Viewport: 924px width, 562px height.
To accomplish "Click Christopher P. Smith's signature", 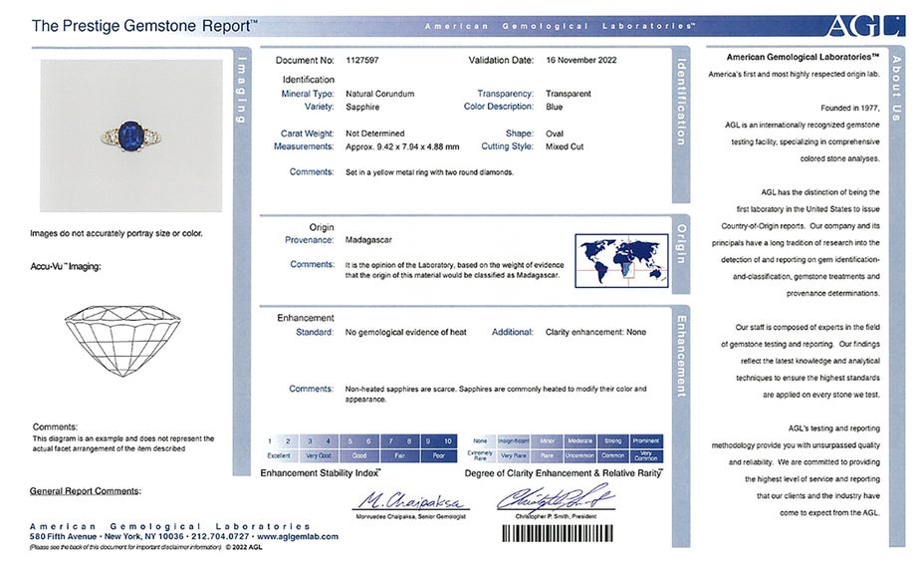I will tap(556, 498).
